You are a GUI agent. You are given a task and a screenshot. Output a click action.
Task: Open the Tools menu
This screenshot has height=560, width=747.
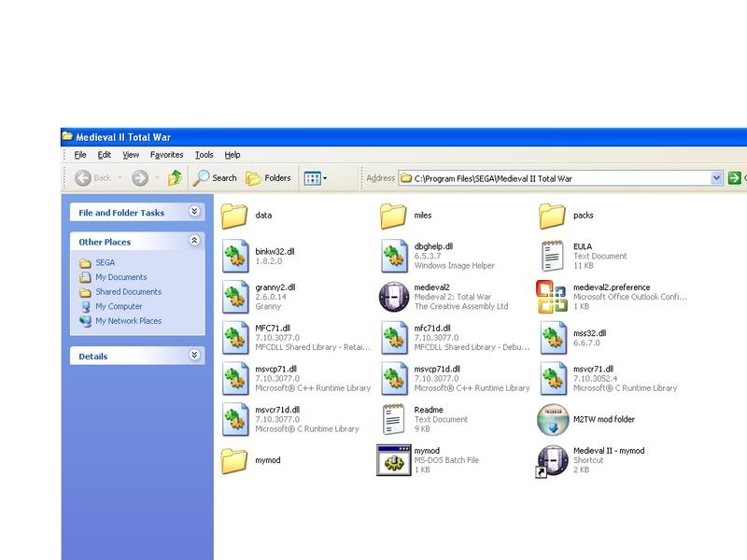[x=204, y=155]
